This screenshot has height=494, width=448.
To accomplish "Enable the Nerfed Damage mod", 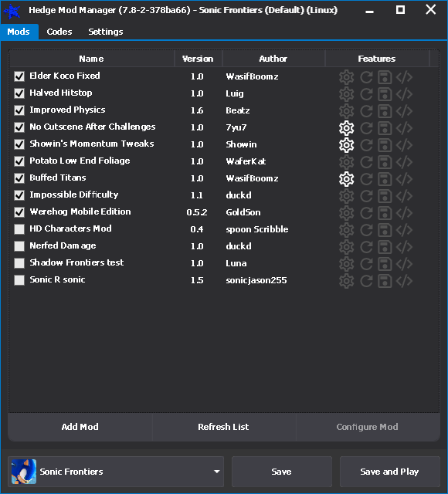I will click(x=19, y=246).
